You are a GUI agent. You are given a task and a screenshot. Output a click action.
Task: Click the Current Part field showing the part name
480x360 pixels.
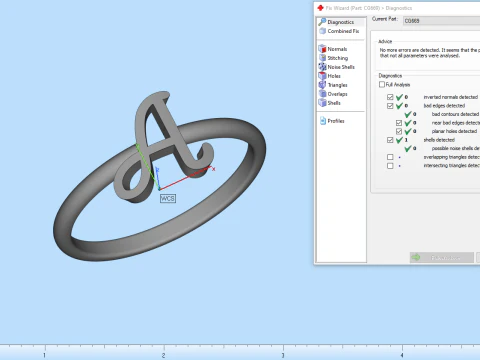(x=441, y=21)
